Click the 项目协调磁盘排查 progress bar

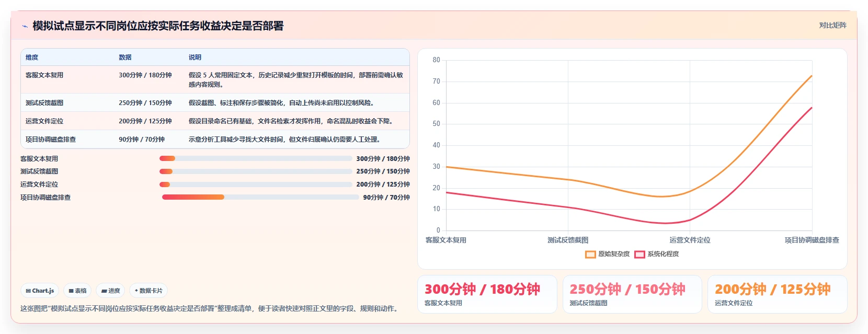[260, 197]
